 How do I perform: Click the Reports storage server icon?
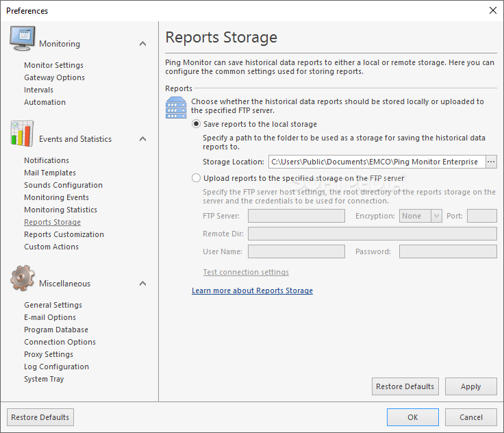[177, 108]
